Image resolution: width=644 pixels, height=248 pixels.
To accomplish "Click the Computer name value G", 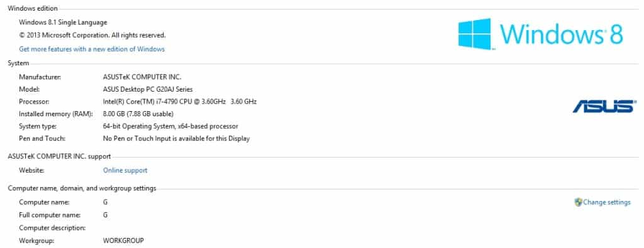I will [105, 202].
